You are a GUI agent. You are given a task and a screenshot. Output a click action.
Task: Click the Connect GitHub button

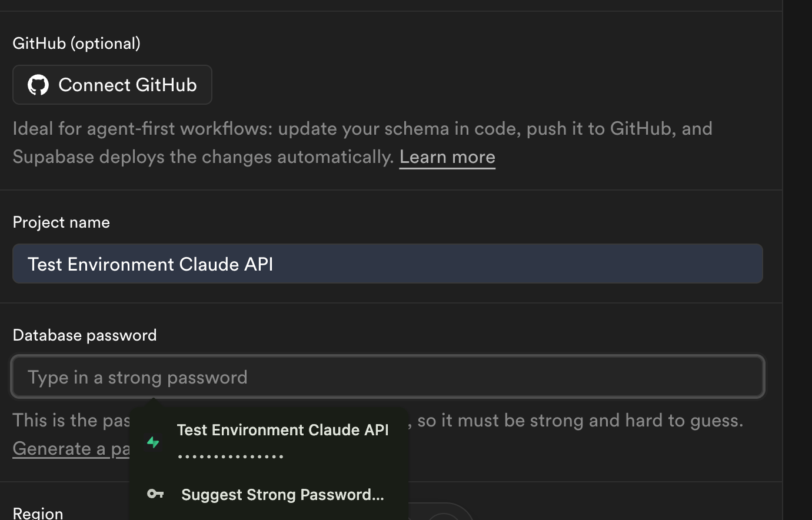pyautogui.click(x=112, y=85)
